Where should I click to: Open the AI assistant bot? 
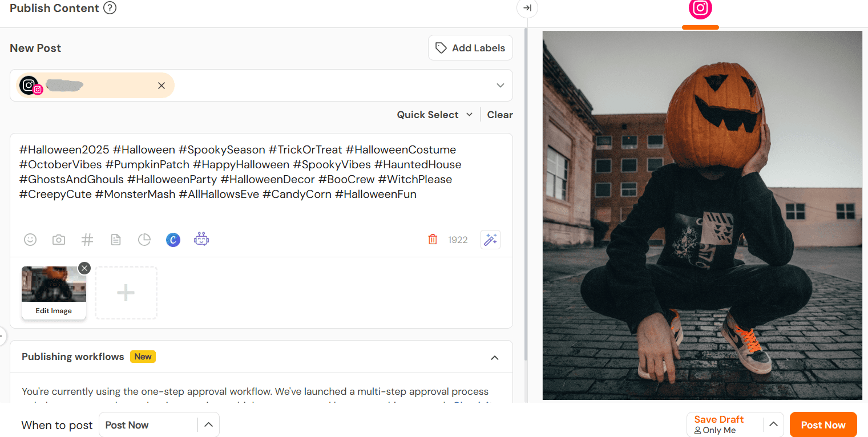(201, 240)
